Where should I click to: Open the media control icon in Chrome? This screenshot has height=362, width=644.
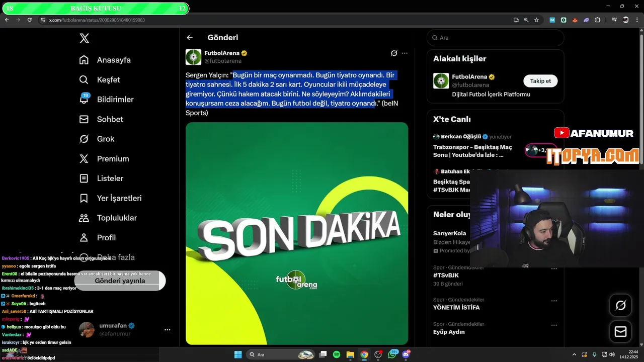tap(614, 20)
